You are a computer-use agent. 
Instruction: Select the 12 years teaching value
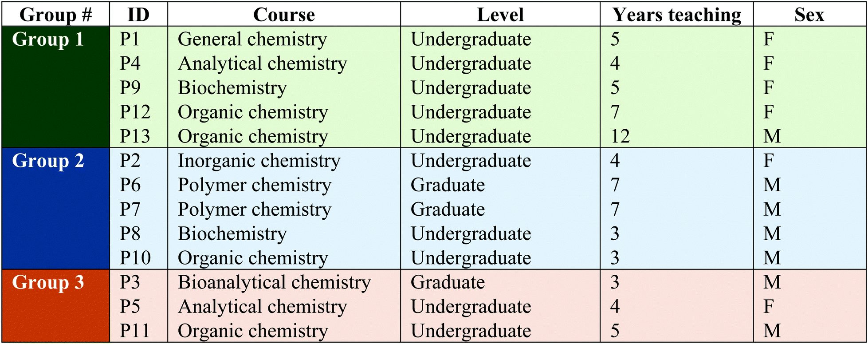[620, 136]
